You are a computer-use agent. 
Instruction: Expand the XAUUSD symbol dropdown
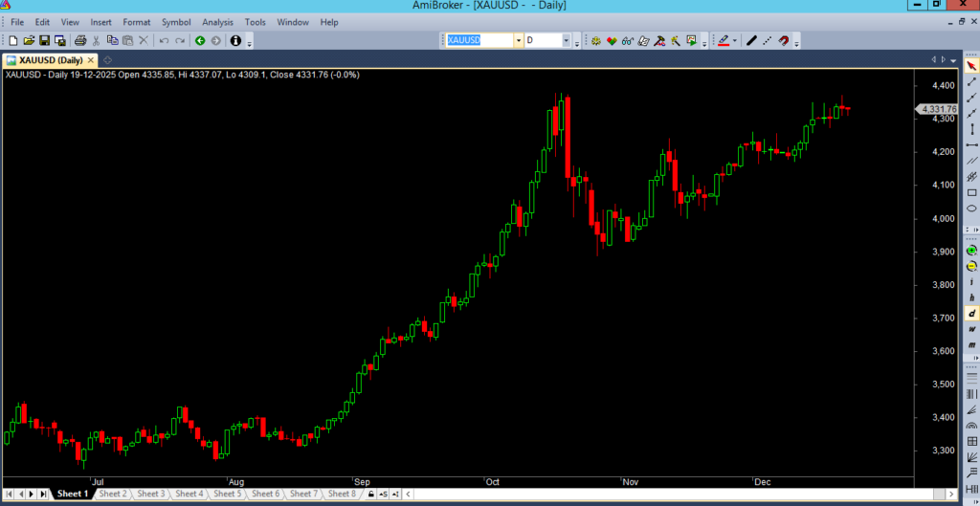tap(518, 40)
